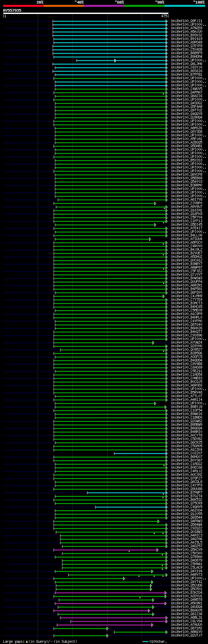This screenshot has height=644, width=208.
Task: Select hit label UniRef100_A7SUU4
Action: pos(187,239)
